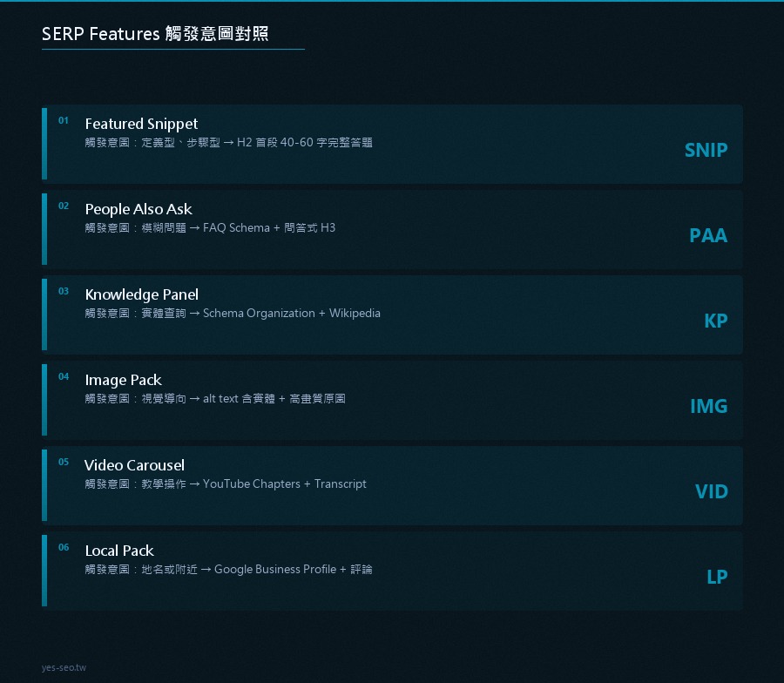This screenshot has height=683, width=784.
Task: Click the LP badge on Local Pack row
Action: click(717, 577)
